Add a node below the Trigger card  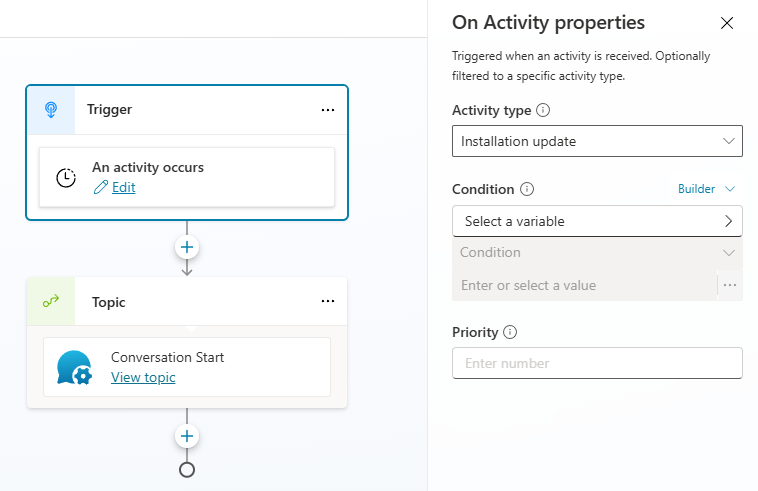pos(187,246)
